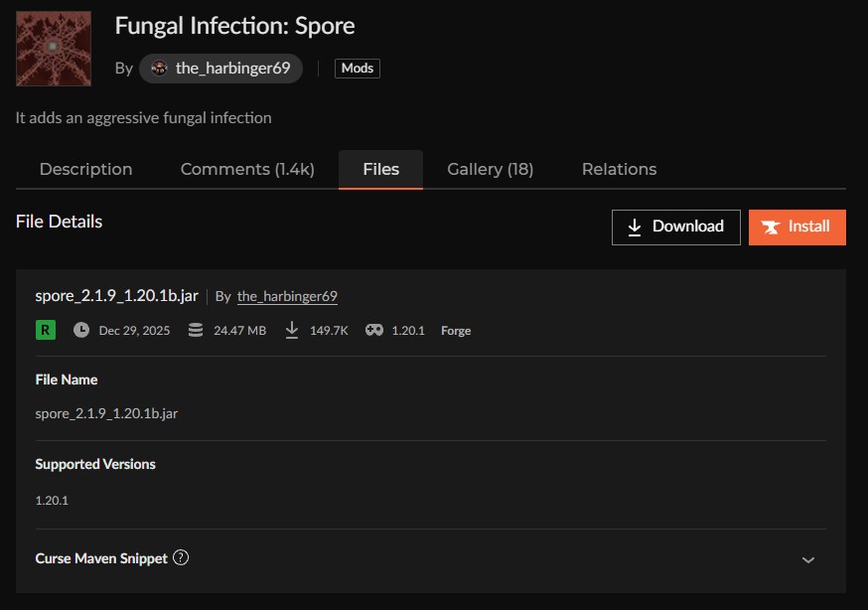
Task: Click the author avatar next to the_harbinger69
Action: click(x=159, y=69)
